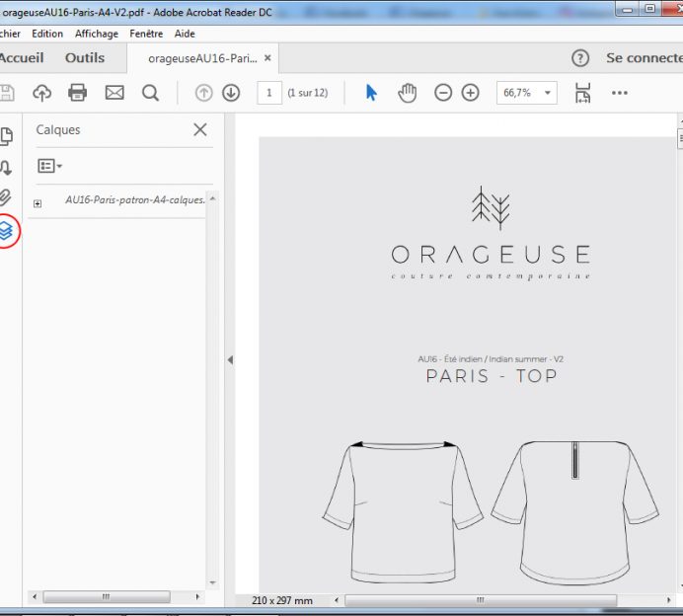Click layers panel scroll left arrow
This screenshot has height=616, width=683.
click(x=35, y=597)
